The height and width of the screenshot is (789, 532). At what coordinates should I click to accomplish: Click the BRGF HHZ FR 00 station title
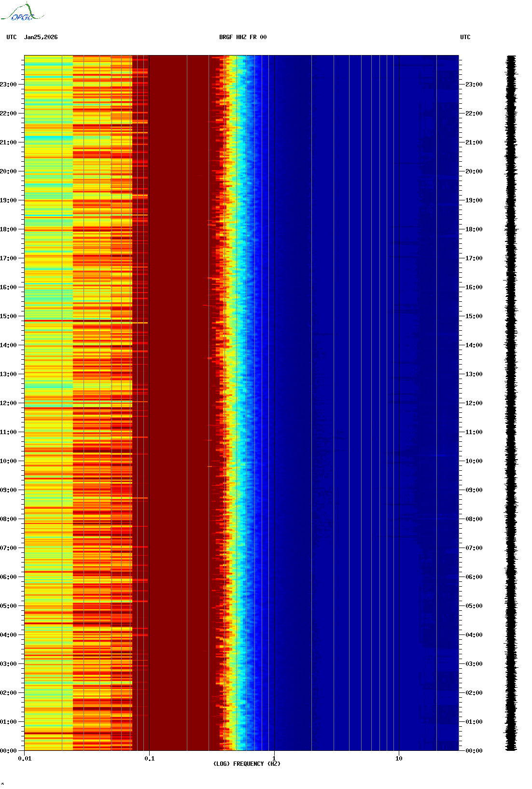coord(242,37)
